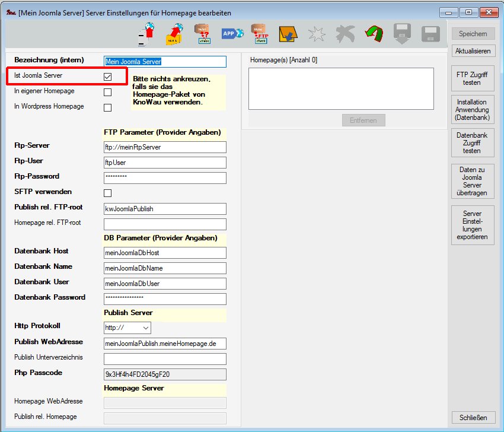Click 'Server Einstellungen exportieren' button
Screen dimensions: 504x432
coord(472,225)
